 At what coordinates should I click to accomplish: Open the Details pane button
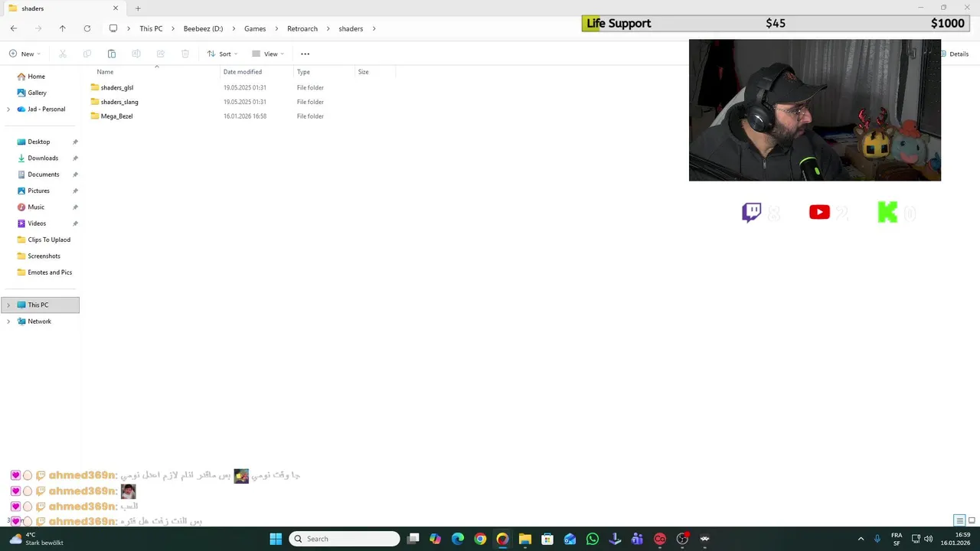click(953, 54)
